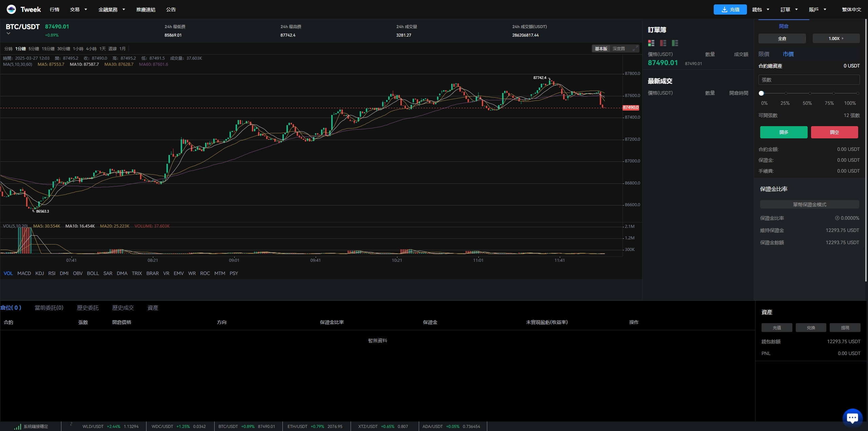Select the 5分鐘 chart interval
The image size is (868, 431).
tap(34, 49)
